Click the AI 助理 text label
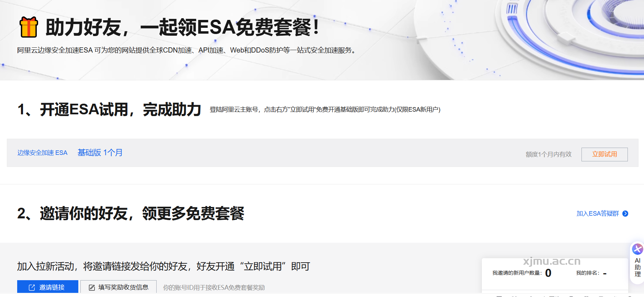This screenshot has height=297, width=644. click(x=637, y=267)
